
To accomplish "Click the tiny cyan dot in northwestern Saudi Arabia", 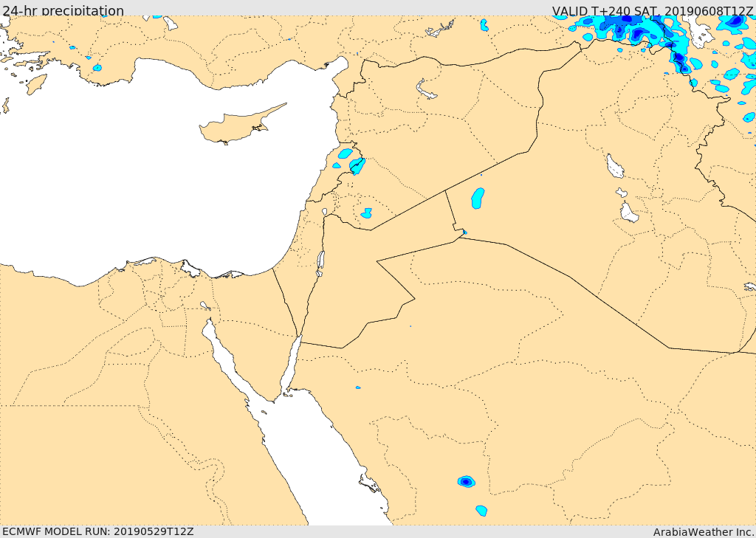I will 358,387.
